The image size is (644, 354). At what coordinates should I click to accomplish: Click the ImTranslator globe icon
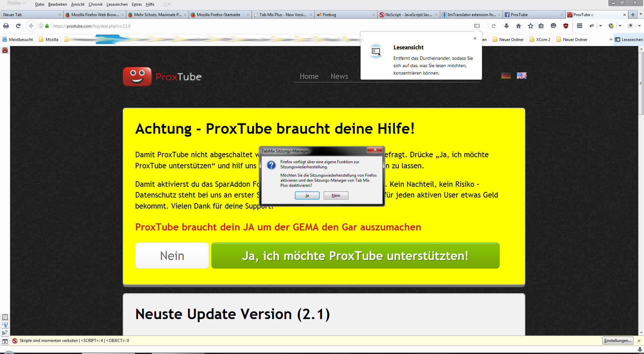611,26
